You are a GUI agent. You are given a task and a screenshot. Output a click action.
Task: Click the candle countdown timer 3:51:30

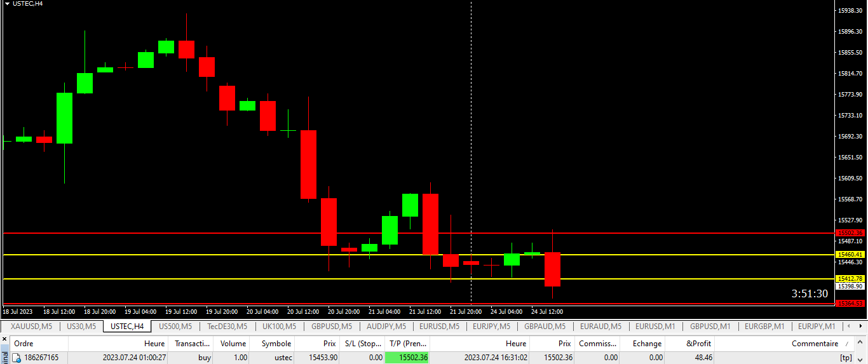(x=810, y=294)
